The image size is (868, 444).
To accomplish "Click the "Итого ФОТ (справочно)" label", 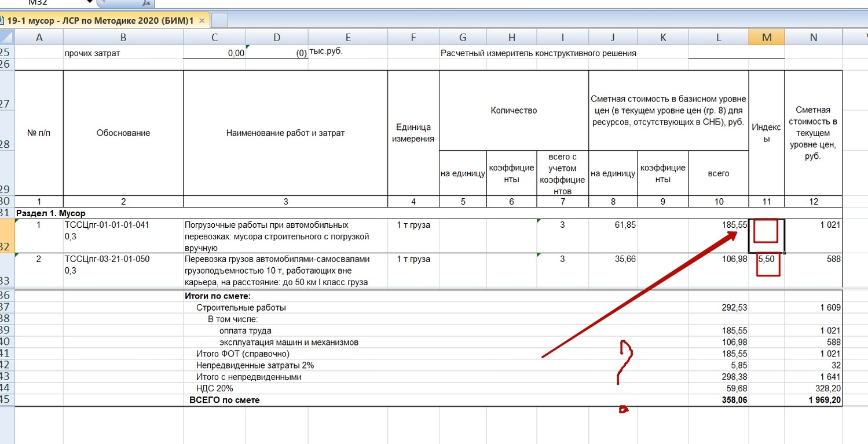I will click(243, 354).
